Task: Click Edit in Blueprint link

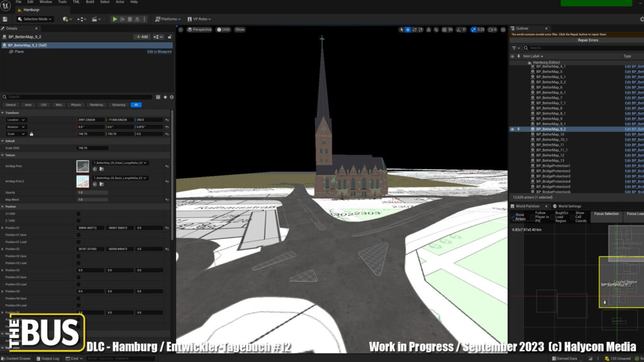Action: [x=159, y=52]
